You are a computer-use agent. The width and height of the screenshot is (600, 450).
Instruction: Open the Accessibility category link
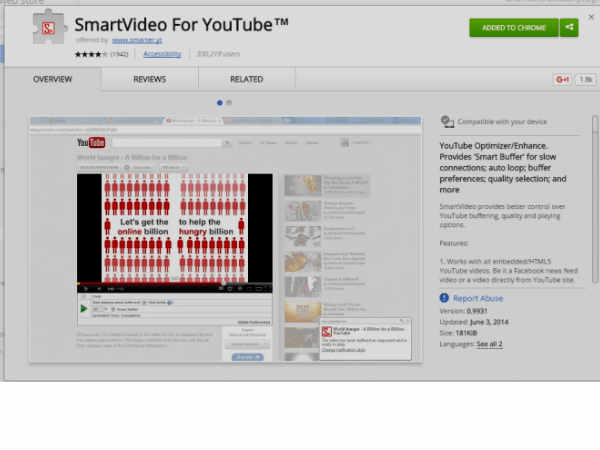click(x=162, y=54)
